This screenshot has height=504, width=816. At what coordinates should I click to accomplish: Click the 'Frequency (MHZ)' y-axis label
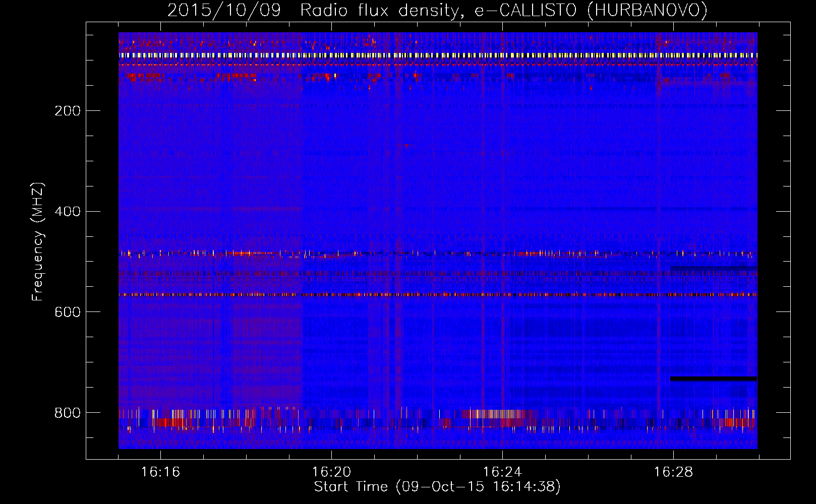pos(37,242)
